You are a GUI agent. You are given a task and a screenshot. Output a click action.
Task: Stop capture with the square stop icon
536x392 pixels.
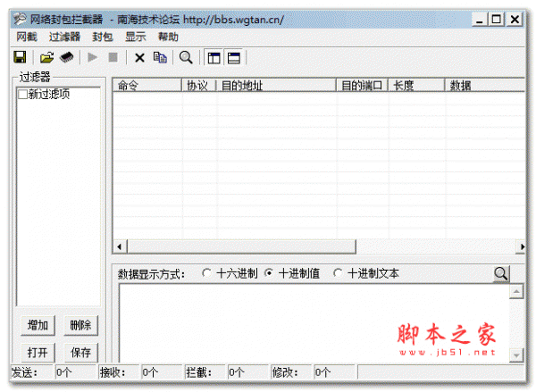click(113, 57)
